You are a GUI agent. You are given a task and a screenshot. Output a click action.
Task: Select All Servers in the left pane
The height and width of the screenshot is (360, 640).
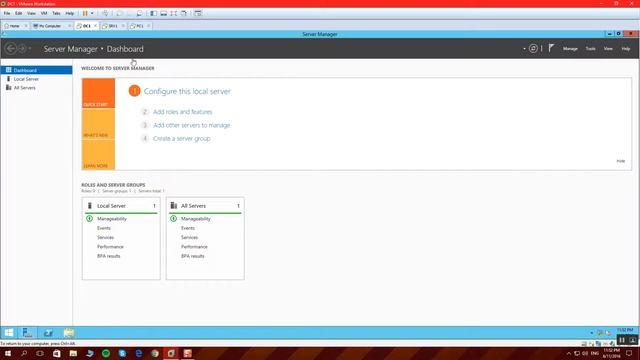[36, 88]
